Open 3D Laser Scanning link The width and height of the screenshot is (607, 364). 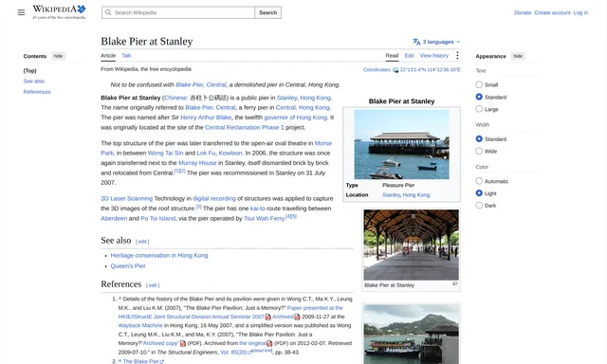[126, 198]
